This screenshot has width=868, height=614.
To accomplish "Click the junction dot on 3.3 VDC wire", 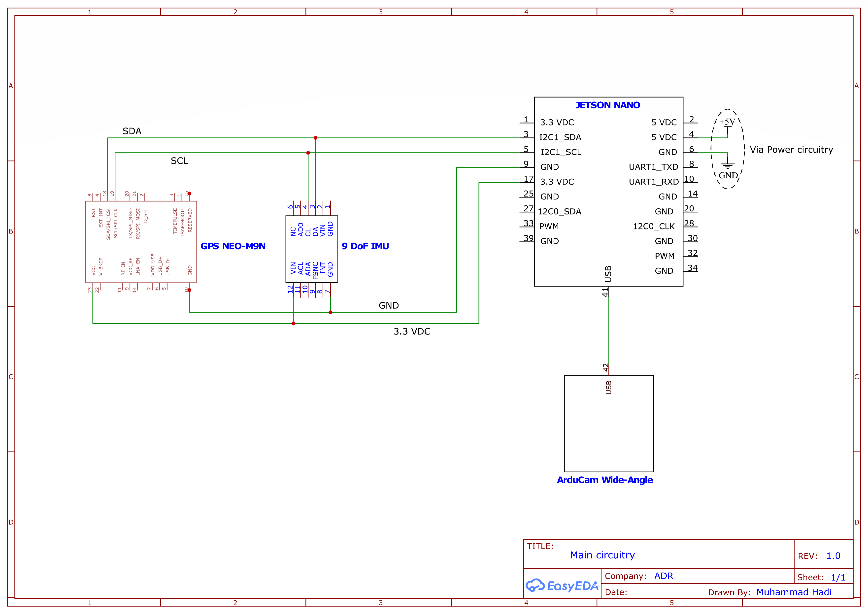I will click(293, 323).
